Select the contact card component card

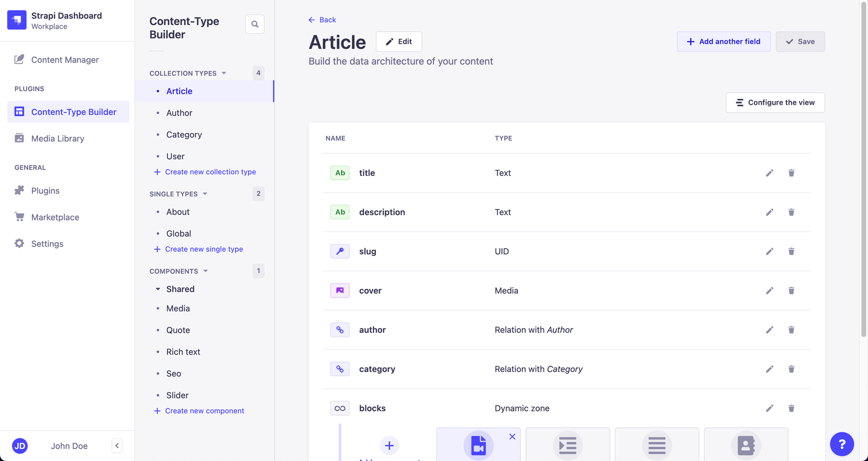[746, 445]
